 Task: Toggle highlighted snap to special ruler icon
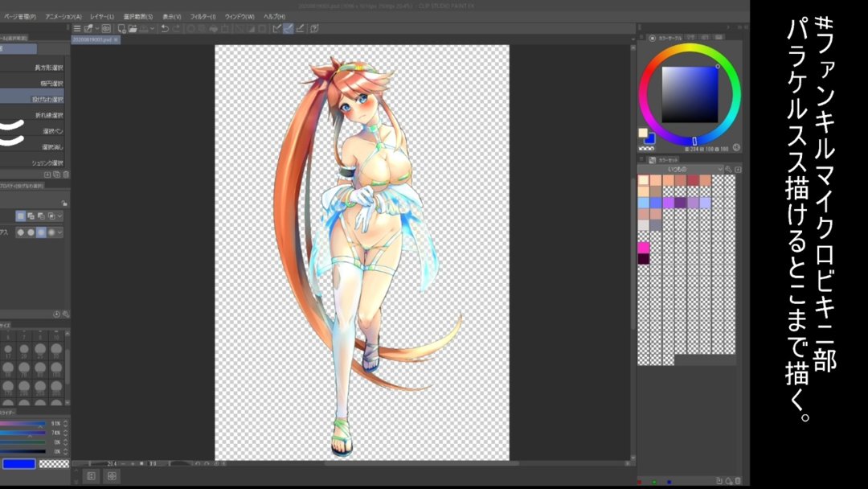(x=289, y=28)
